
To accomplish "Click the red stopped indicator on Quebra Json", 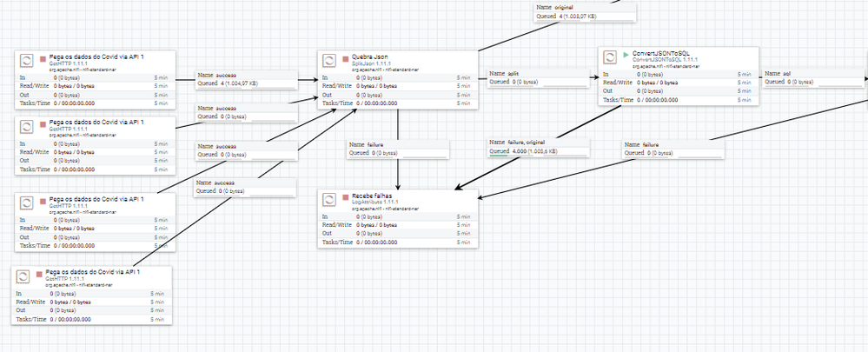I will tap(346, 57).
